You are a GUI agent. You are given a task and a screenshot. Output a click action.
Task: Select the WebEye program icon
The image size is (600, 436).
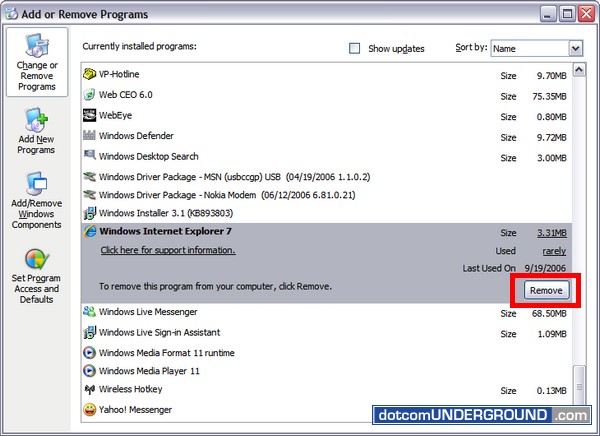point(89,115)
